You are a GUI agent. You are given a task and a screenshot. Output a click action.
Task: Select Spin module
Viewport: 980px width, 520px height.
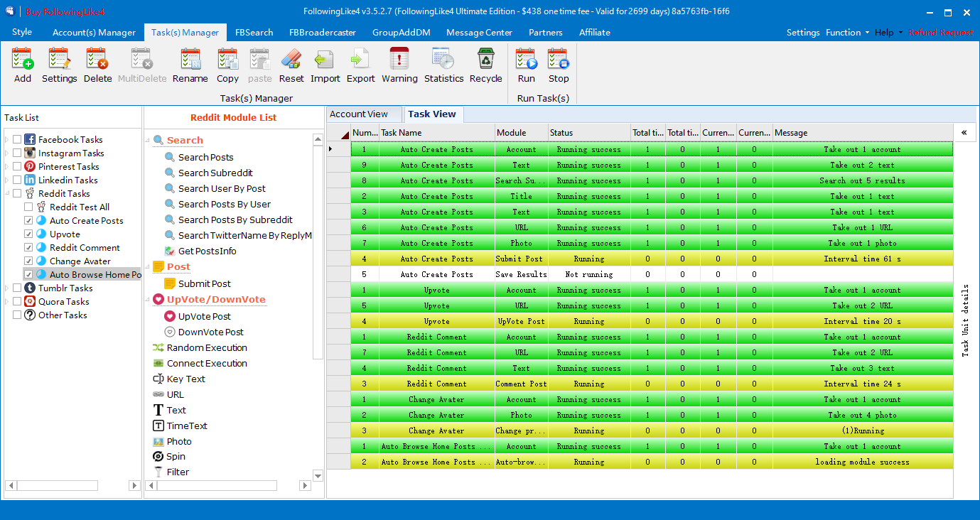click(176, 456)
